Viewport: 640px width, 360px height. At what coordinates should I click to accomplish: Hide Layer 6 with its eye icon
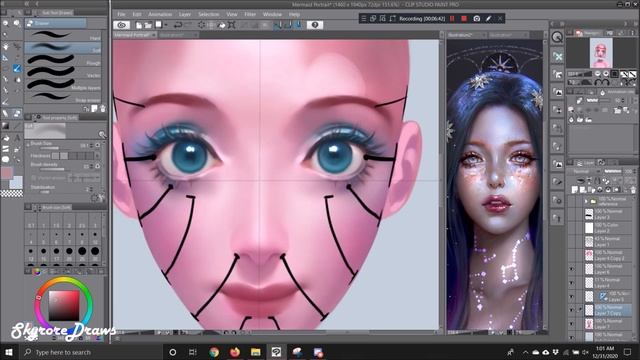tap(571, 269)
